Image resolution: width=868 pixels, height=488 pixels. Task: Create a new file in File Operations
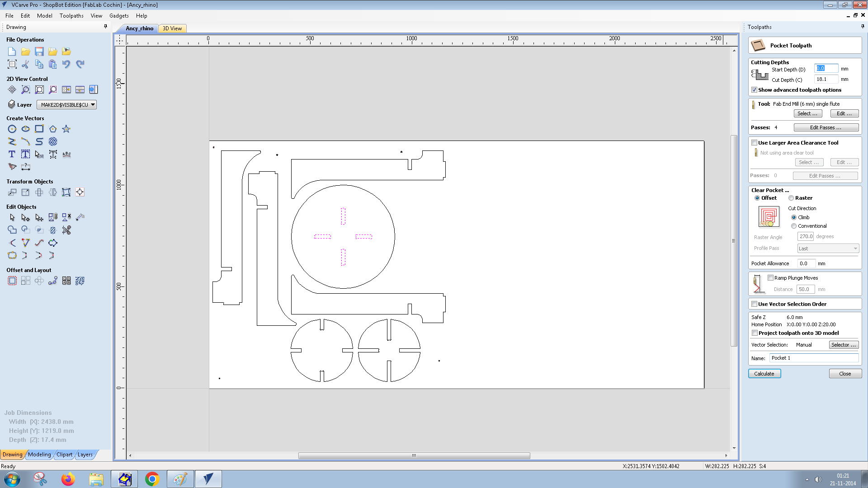click(12, 52)
